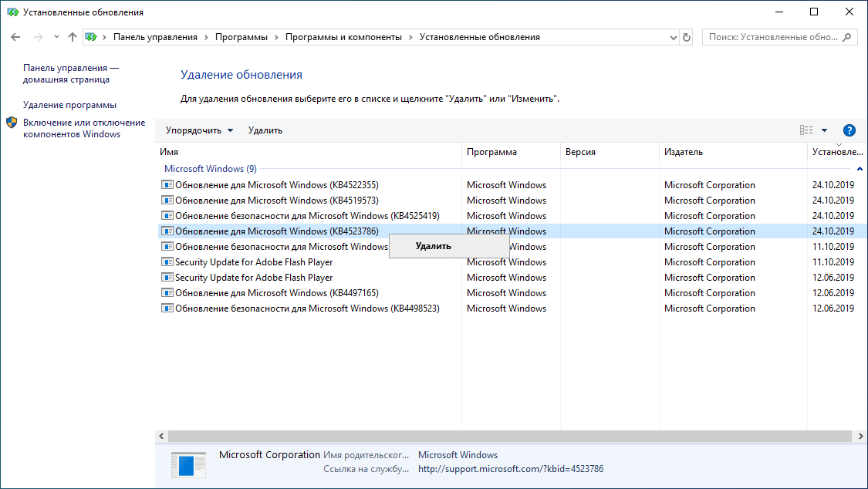This screenshot has width=868, height=489.
Task: Select update KB4522355
Action: tap(277, 185)
